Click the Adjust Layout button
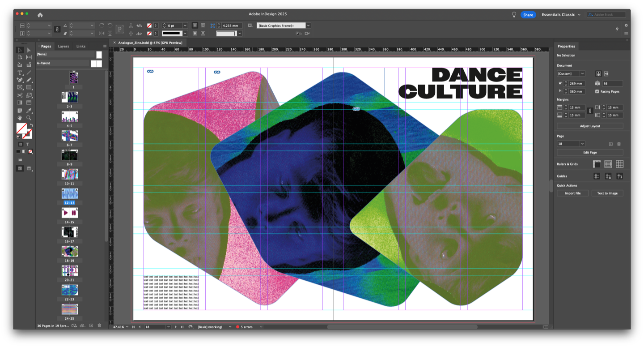 [x=590, y=126]
